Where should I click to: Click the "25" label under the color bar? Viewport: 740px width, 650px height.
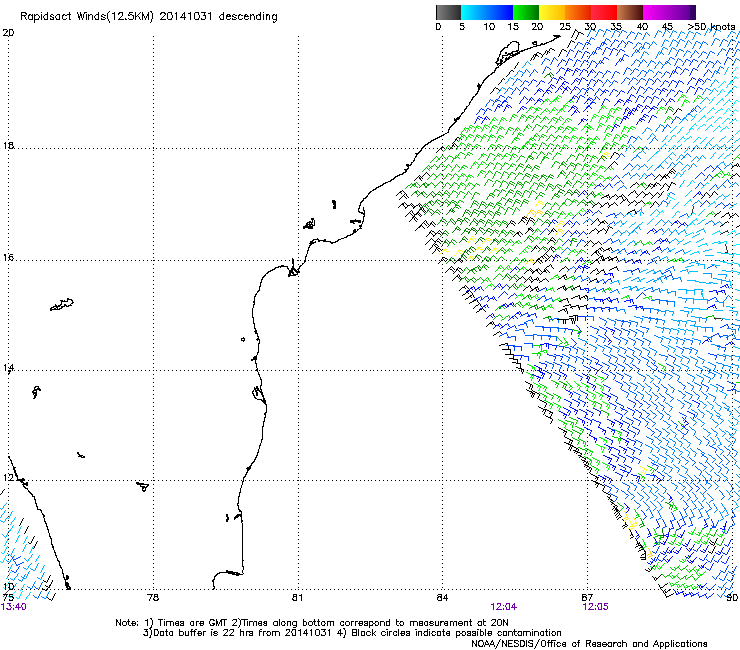[x=565, y=26]
